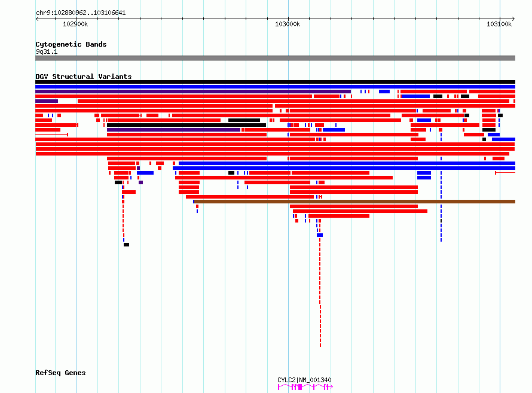This screenshot has height=393, width=532.
Task: Click the thin red line variant with end ticks on left
Action: (x=51, y=135)
